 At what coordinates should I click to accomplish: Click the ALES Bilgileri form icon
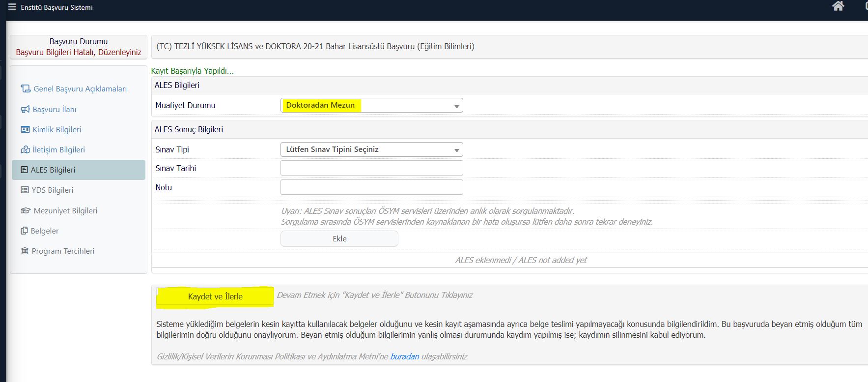pyautogui.click(x=24, y=170)
